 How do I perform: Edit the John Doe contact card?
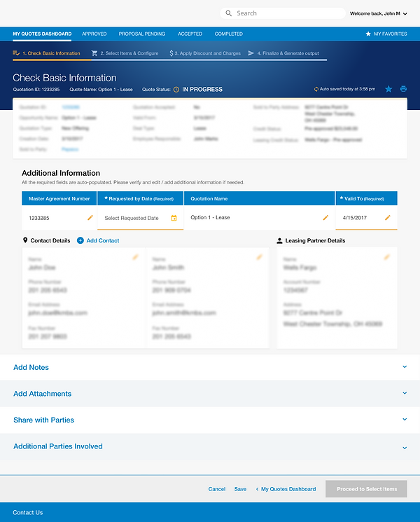coord(135,257)
